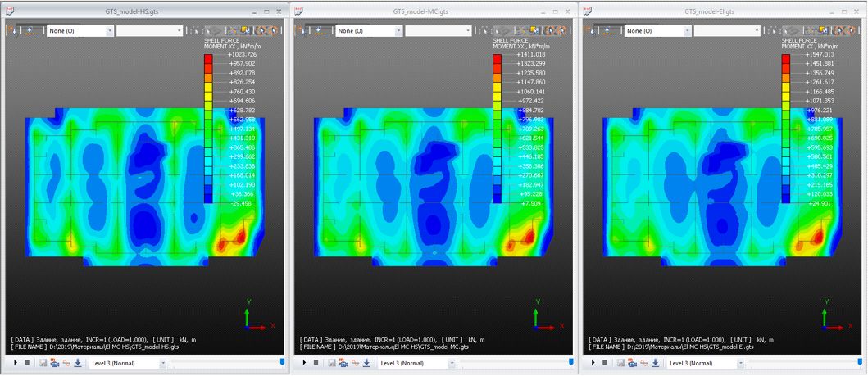The height and width of the screenshot is (376, 868).
Task: Click the save icon in GTS_model-HS bottom toolbar
Action: 43,363
